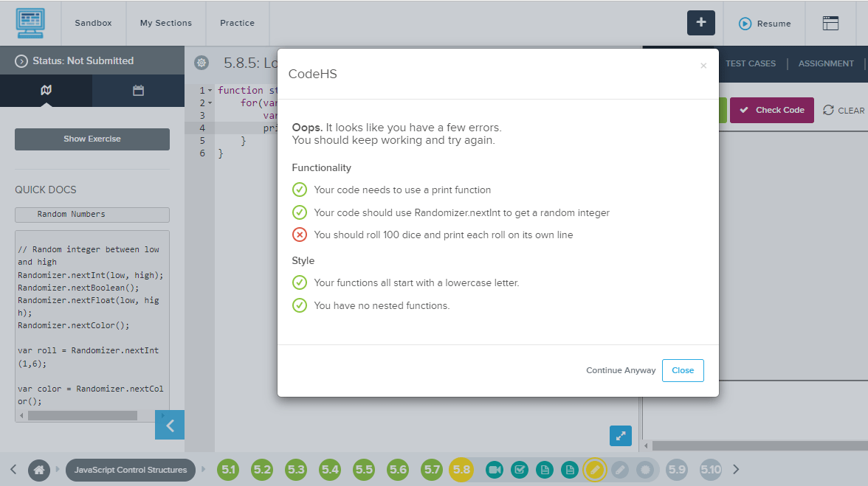Open the Sandbox menu
The width and height of the screenshot is (868, 486).
pos(93,23)
